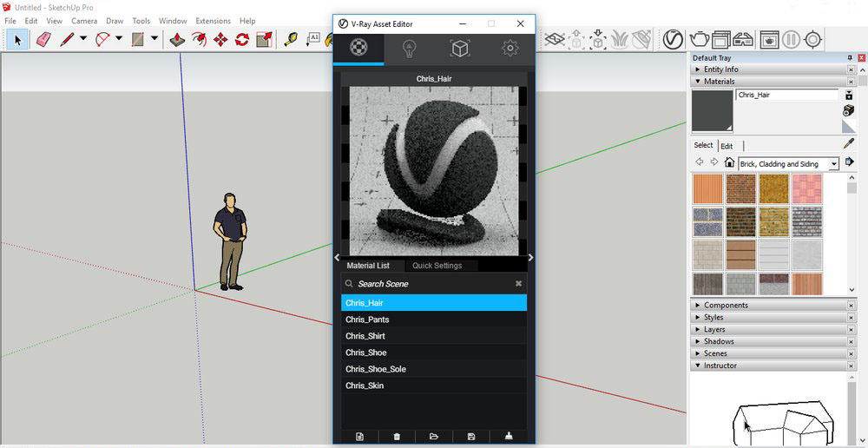
Task: Click the delete material trash icon
Action: pyautogui.click(x=397, y=437)
